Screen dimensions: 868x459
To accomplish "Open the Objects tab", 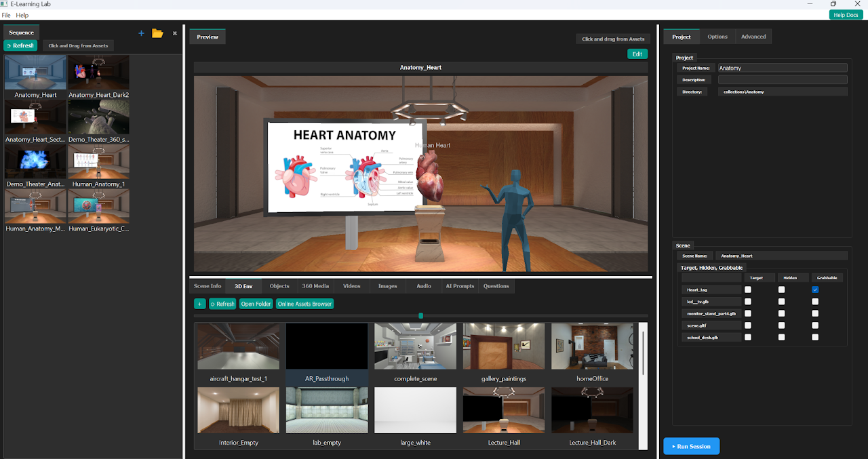I will [279, 286].
